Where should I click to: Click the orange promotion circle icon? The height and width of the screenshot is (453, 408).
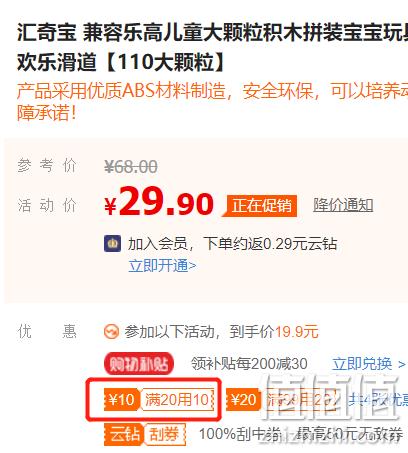[111, 332]
